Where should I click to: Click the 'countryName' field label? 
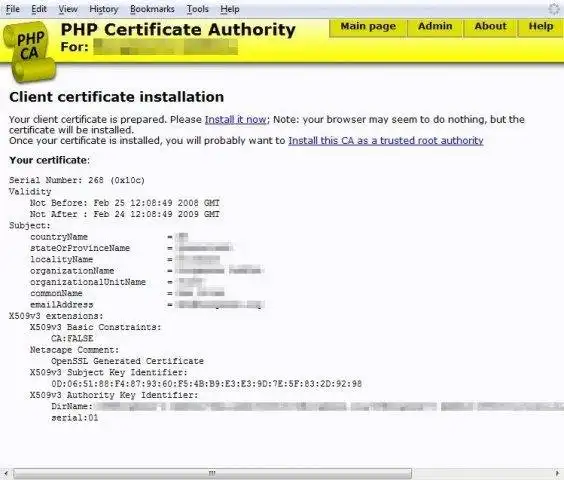pos(59,237)
